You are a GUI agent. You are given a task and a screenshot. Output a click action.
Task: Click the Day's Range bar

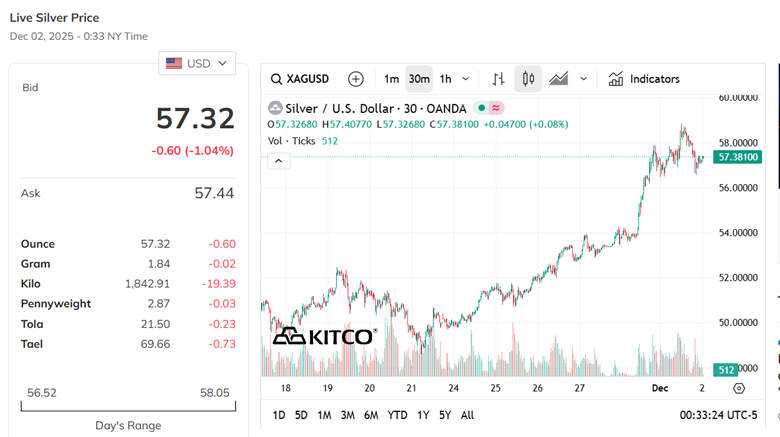[x=128, y=407]
